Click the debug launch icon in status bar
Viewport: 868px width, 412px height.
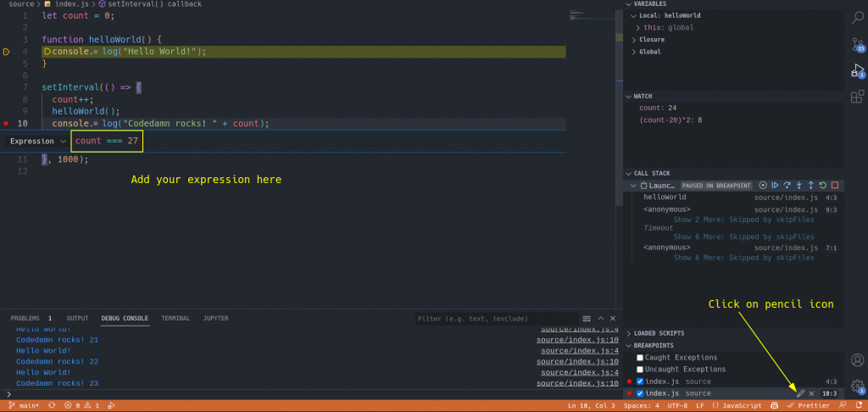pyautogui.click(x=111, y=405)
